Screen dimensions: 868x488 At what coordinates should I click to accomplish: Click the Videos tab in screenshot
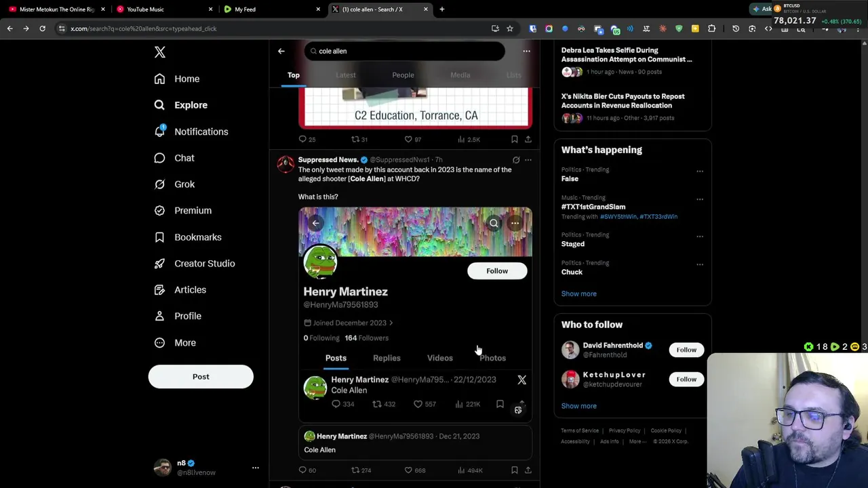440,358
